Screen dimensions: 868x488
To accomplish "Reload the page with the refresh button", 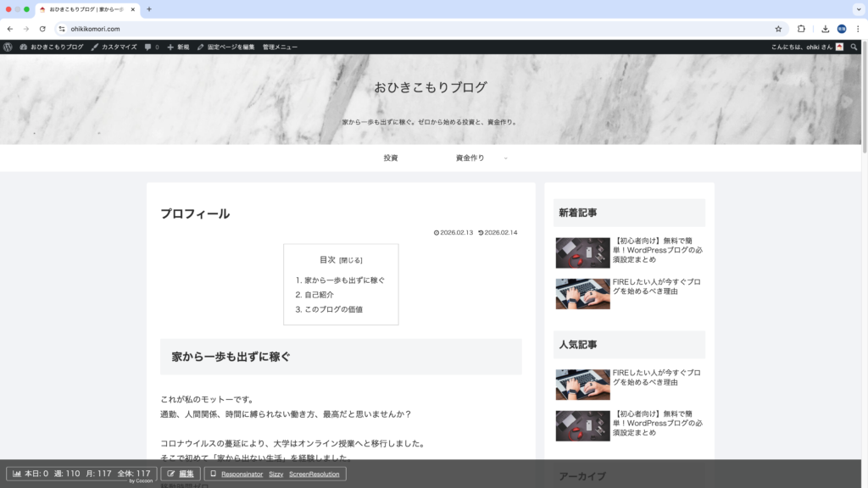I will pyautogui.click(x=42, y=29).
